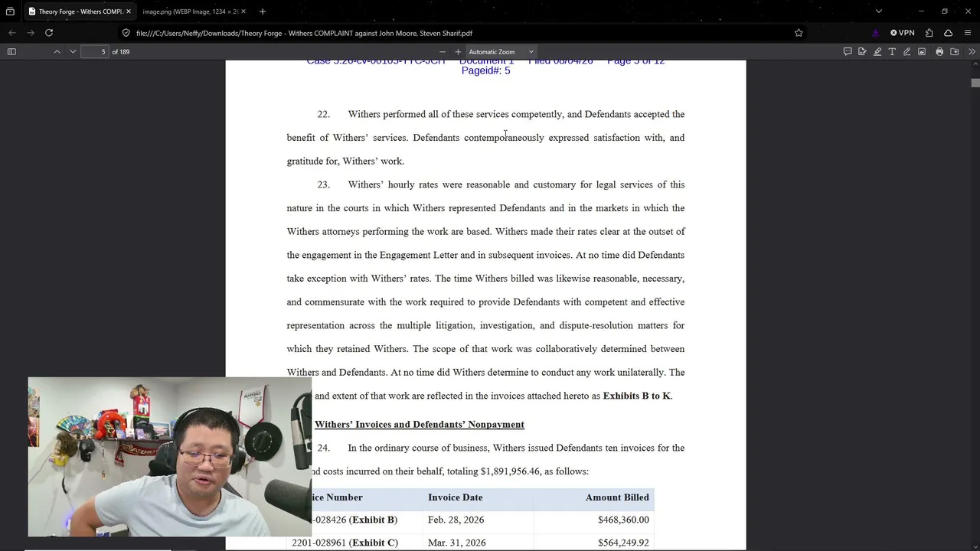Click the vertical scrollbar thumb
Viewport: 980px width, 551px height.
point(975,83)
